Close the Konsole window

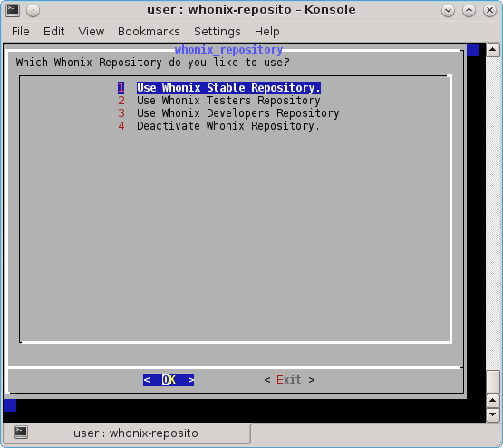489,11
